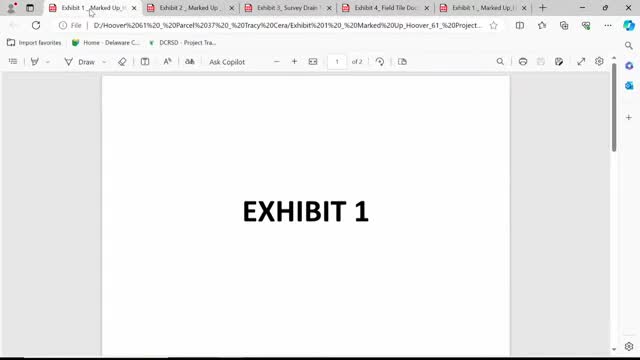The height and width of the screenshot is (360, 640).
Task: Click the page number input field
Action: click(337, 62)
